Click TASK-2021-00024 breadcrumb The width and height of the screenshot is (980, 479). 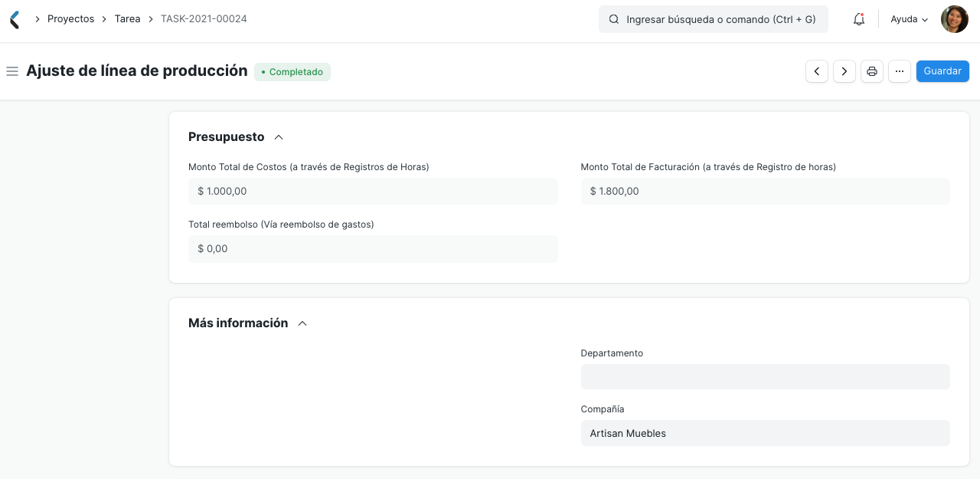point(204,19)
